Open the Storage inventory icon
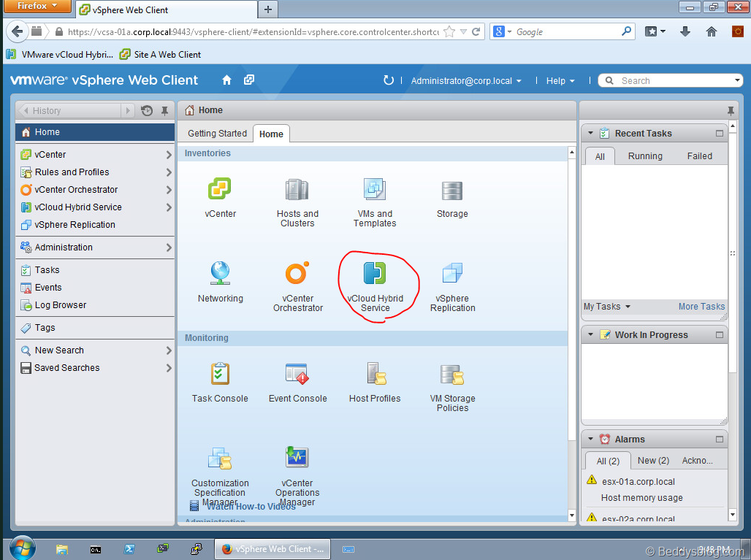Image resolution: width=751 pixels, height=560 pixels. (452, 191)
